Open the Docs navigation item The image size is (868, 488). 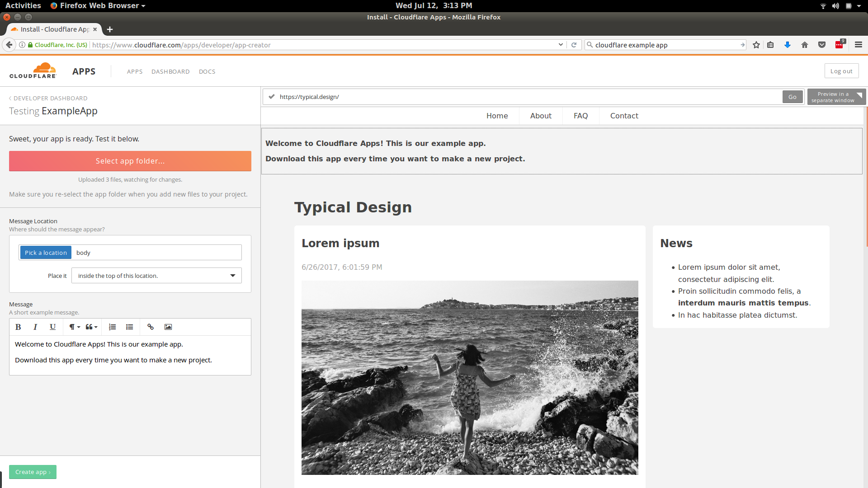point(207,71)
